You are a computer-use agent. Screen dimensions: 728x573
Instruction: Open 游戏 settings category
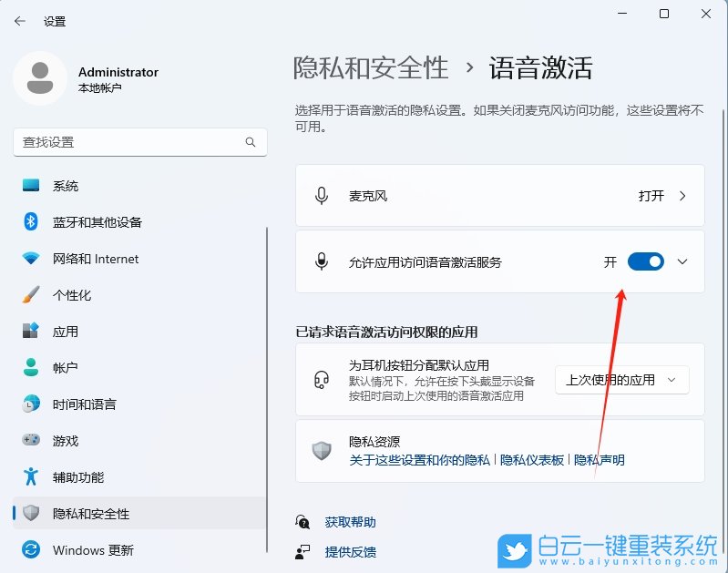click(139, 440)
